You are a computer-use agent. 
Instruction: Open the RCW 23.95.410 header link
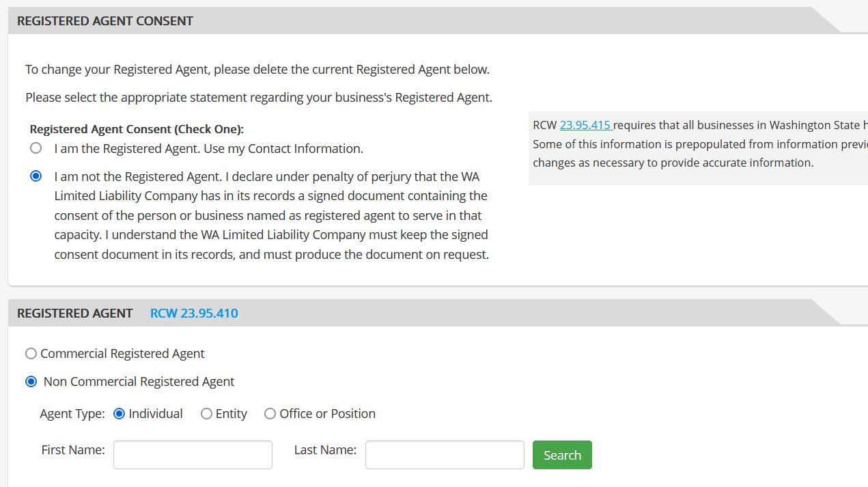tap(194, 314)
